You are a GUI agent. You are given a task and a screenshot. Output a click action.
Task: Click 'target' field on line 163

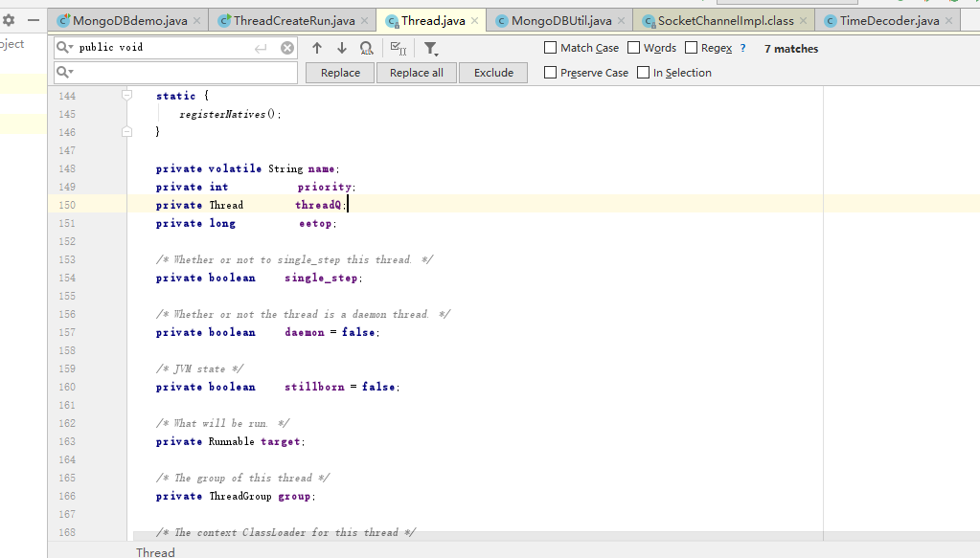coord(280,441)
